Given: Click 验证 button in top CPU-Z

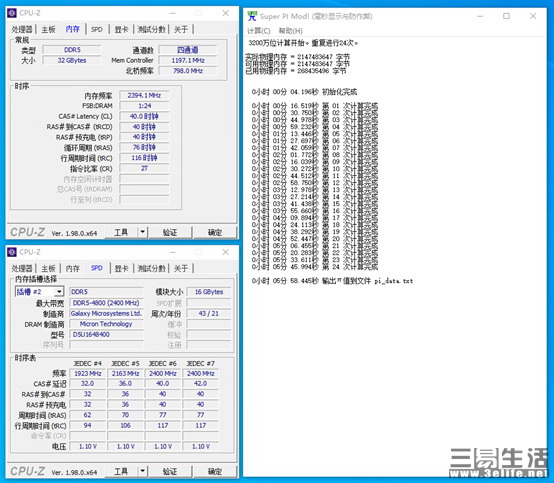Looking at the screenshot, I should [170, 232].
